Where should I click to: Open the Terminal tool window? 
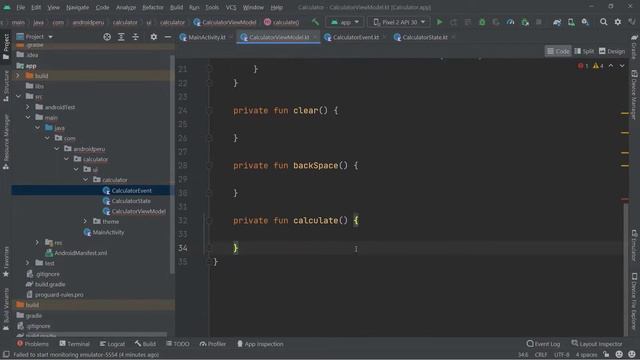74,344
